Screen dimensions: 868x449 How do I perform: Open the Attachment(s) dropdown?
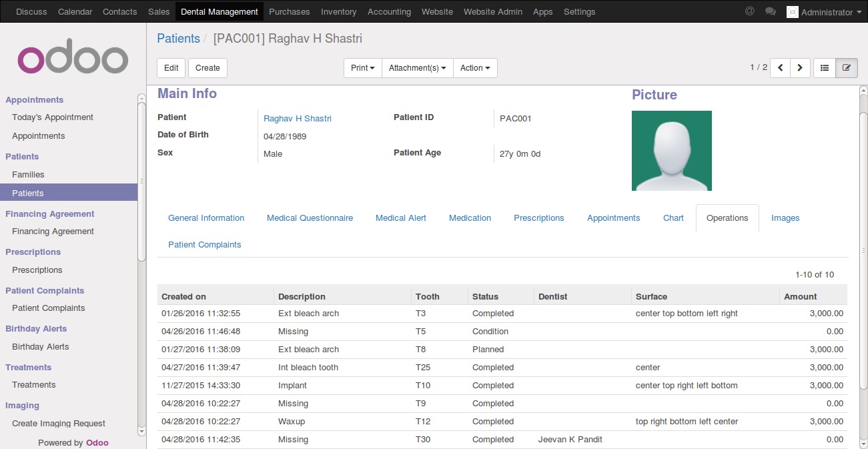coord(417,68)
